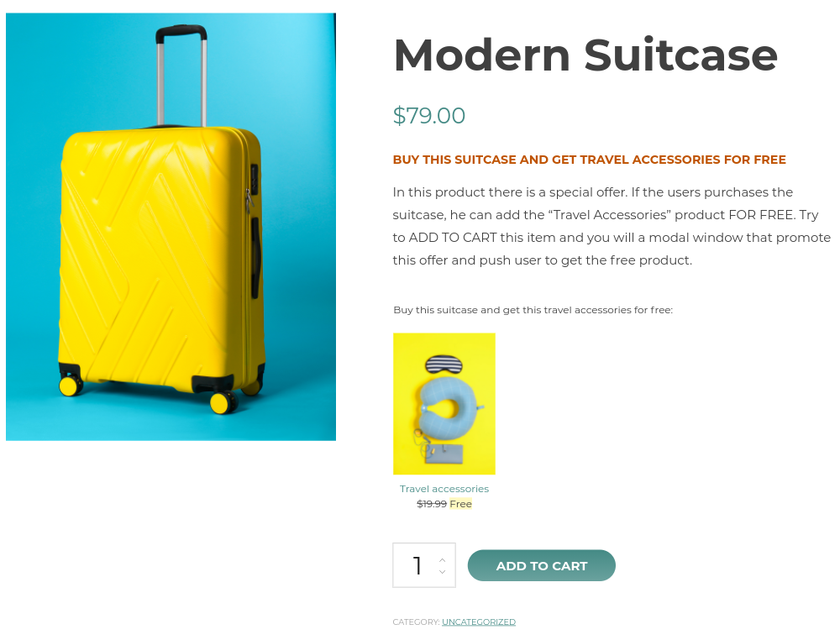This screenshot has width=840, height=640.
Task: Click the Add to Cart button
Action: pyautogui.click(x=541, y=565)
